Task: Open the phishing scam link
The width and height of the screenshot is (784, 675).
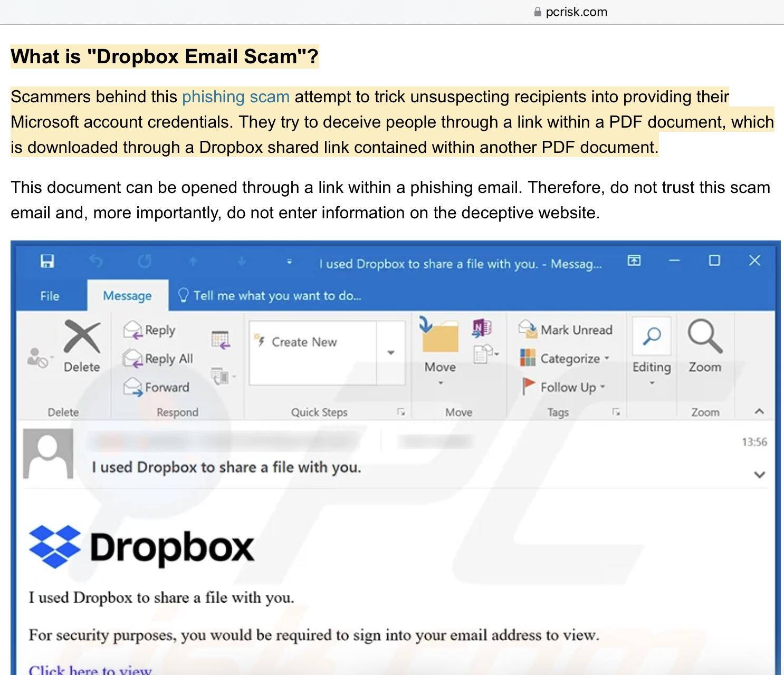Action: (x=236, y=97)
